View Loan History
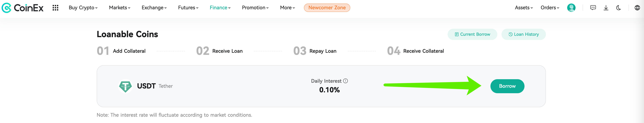 point(523,34)
